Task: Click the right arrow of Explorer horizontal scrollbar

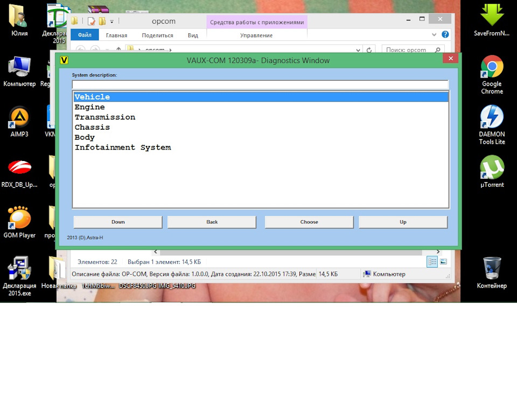Action: (x=438, y=252)
